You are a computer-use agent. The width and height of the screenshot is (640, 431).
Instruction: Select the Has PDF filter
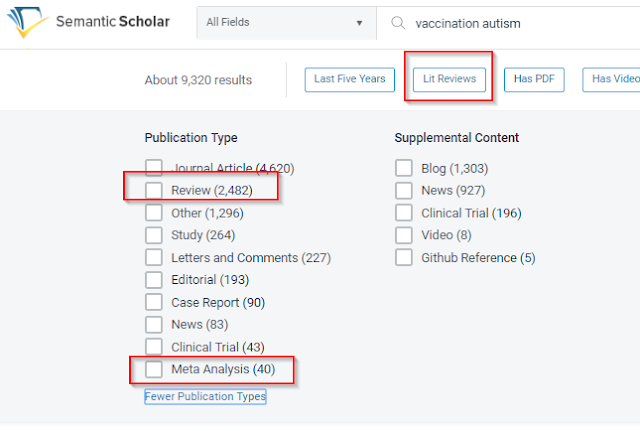click(534, 79)
